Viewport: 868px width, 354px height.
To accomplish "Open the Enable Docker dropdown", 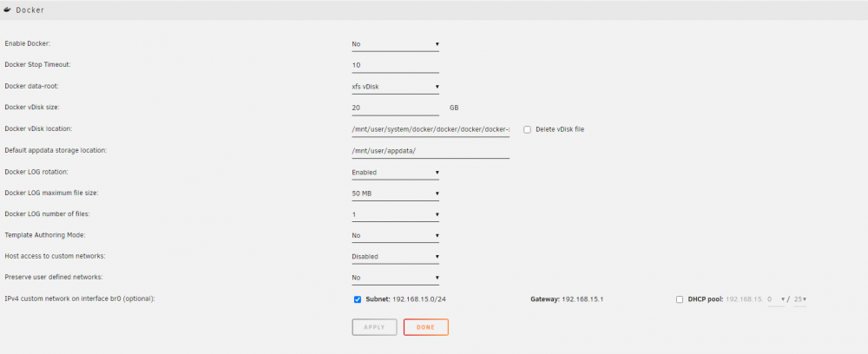I will pos(395,43).
